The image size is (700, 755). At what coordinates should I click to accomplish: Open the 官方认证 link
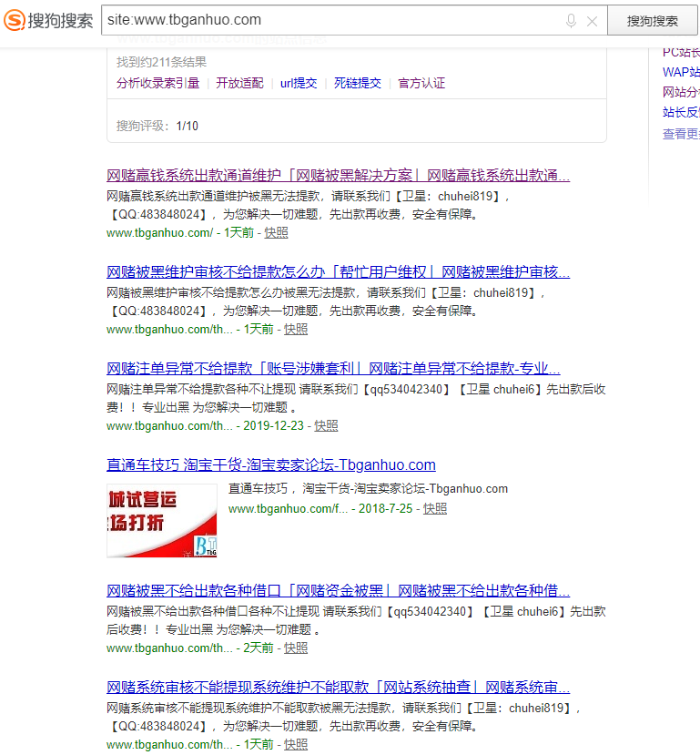pos(421,83)
